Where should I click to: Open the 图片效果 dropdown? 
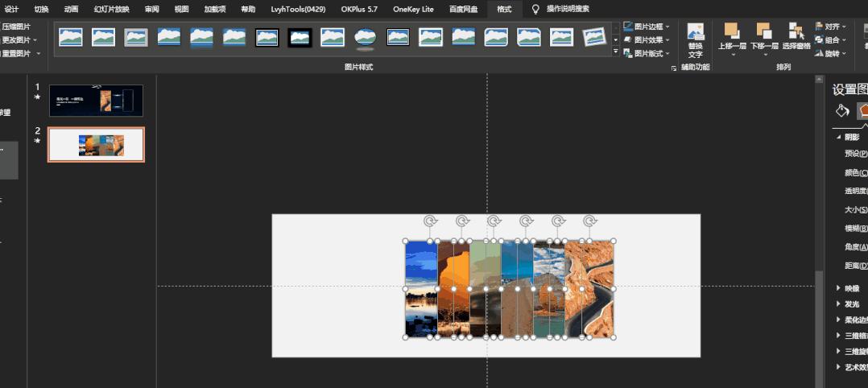(647, 39)
